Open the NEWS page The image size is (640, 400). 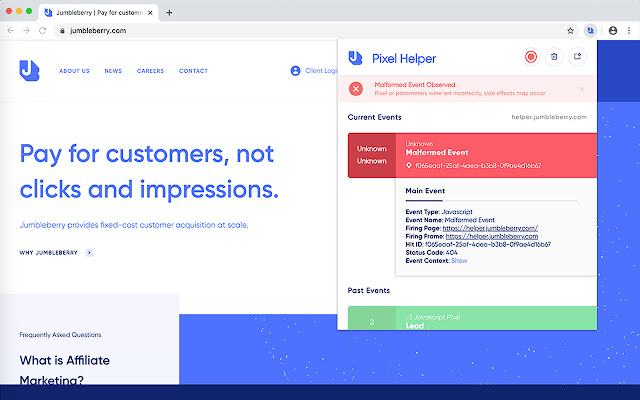[x=113, y=71]
